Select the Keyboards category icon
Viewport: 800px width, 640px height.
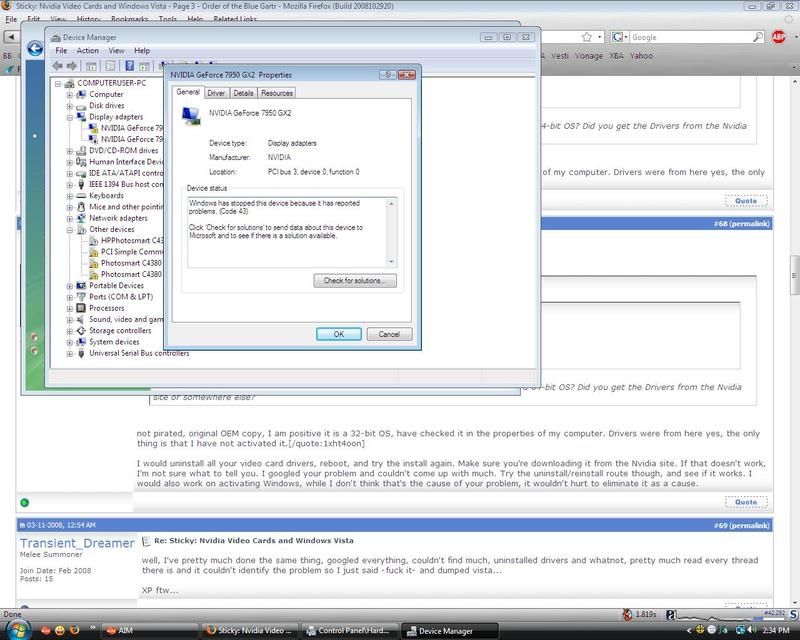(81, 196)
